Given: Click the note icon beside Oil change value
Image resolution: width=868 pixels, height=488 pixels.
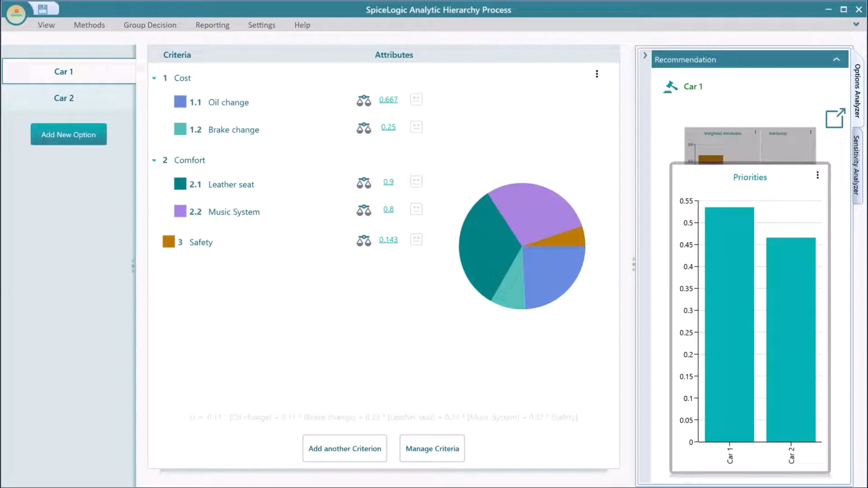Looking at the screenshot, I should coord(416,99).
